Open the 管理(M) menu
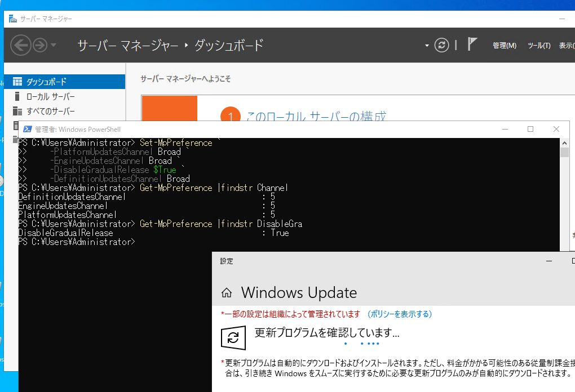The width and height of the screenshot is (575, 392). (505, 45)
